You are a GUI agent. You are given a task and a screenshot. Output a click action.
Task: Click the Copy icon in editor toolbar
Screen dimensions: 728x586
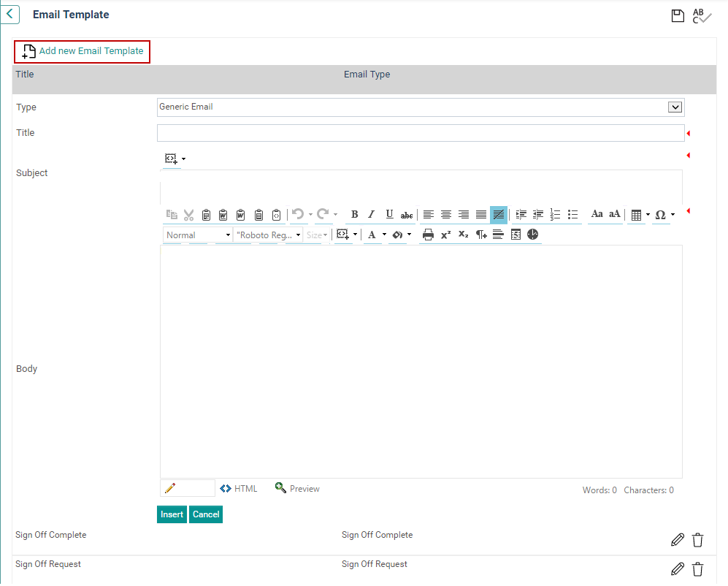point(172,215)
